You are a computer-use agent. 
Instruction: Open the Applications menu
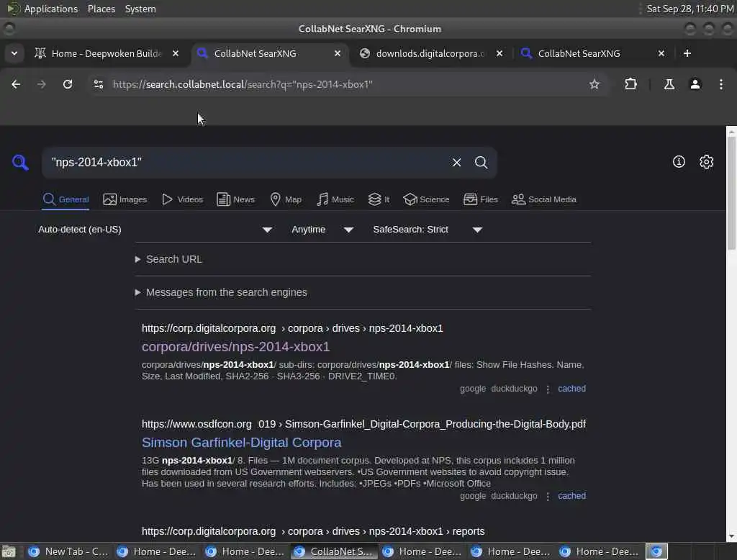(51, 9)
